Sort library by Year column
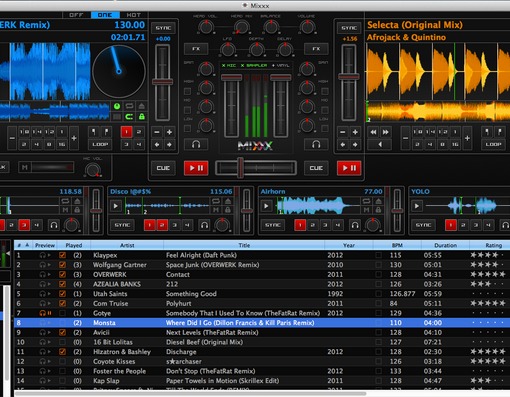Viewport: 510px width, 397px height. pos(349,245)
